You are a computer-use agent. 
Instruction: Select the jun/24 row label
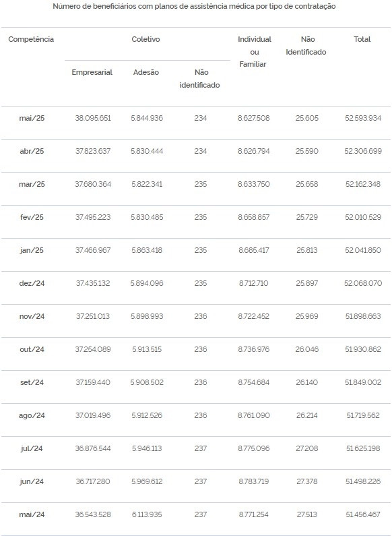coord(32,481)
